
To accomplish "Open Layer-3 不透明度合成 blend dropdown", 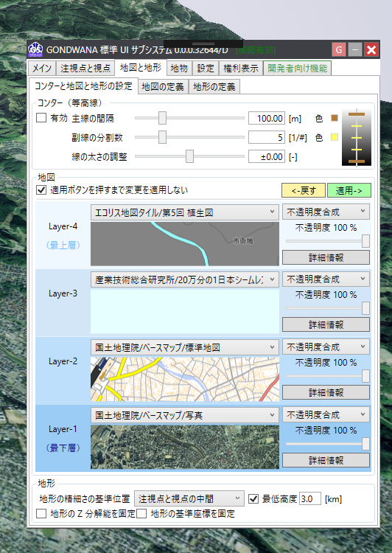I will tap(326, 279).
